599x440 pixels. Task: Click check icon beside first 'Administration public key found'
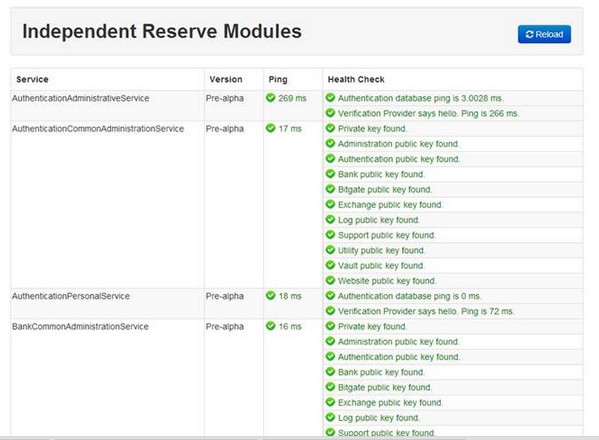(x=330, y=144)
